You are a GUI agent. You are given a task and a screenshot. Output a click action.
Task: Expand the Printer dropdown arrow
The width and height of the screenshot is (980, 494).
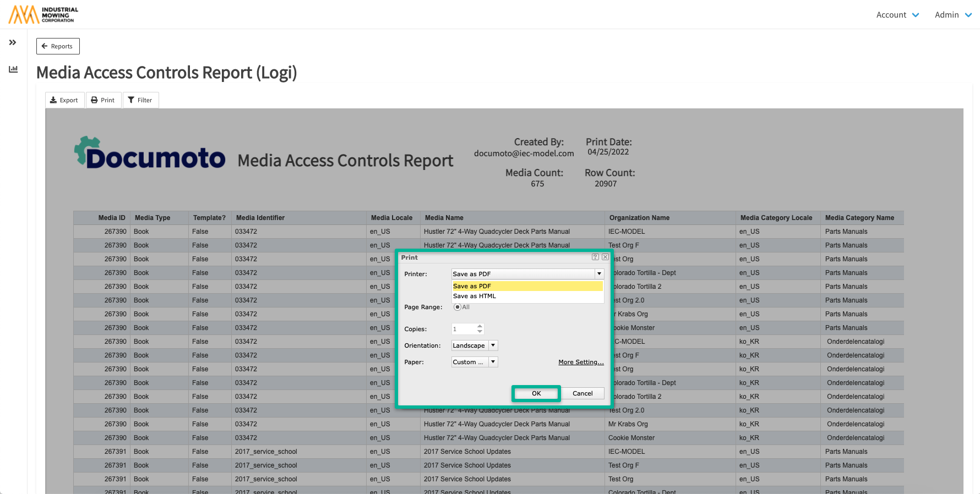click(x=599, y=274)
